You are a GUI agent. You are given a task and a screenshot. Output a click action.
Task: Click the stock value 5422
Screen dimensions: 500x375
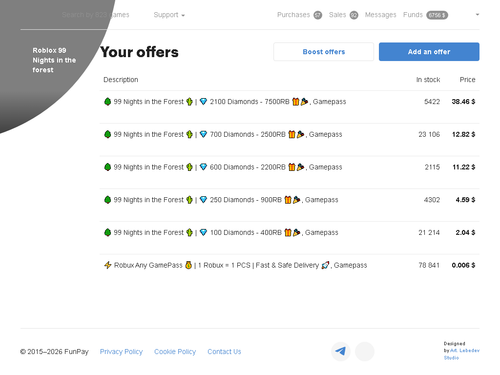(x=432, y=102)
